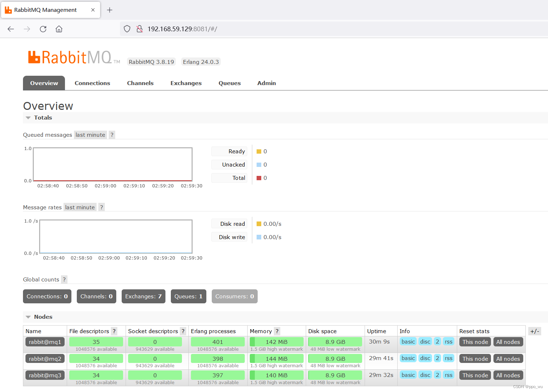The width and height of the screenshot is (548, 392).
Task: Click the rss tag for rabbit@mq1
Action: pos(449,342)
